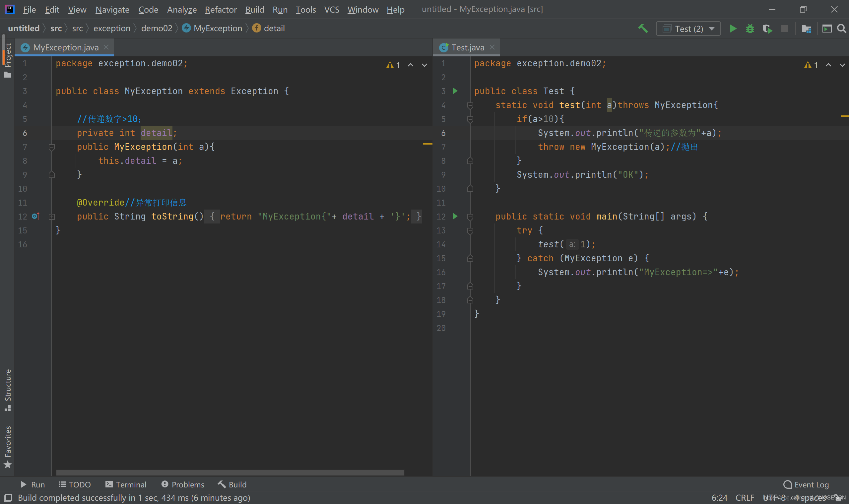The height and width of the screenshot is (504, 849).
Task: Click the untitled breadcrumb
Action: coord(24,28)
